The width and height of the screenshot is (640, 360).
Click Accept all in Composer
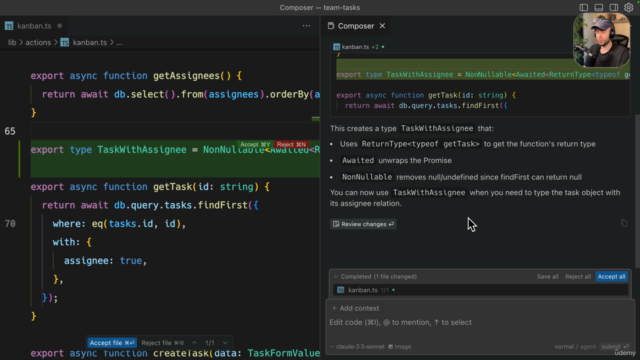pos(611,277)
